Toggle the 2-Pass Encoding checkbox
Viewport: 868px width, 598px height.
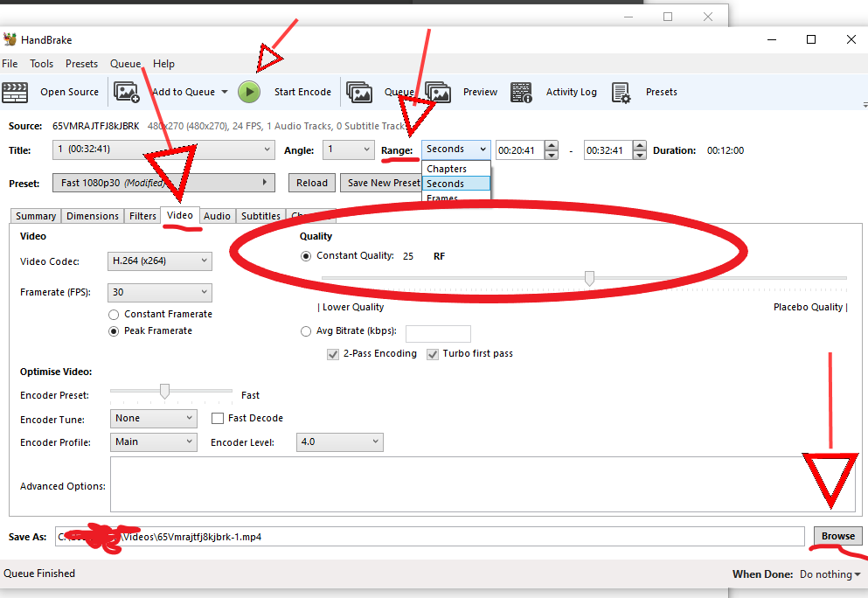pyautogui.click(x=333, y=354)
